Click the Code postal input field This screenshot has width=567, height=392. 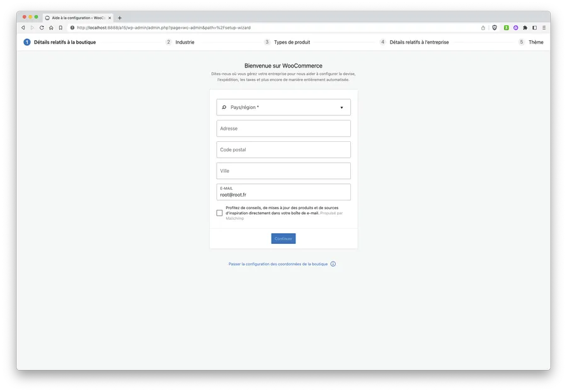(283, 150)
